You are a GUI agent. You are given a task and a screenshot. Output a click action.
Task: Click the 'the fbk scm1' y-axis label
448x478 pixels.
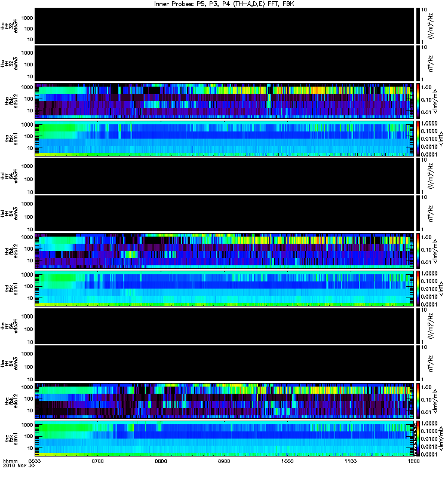pos(11,439)
